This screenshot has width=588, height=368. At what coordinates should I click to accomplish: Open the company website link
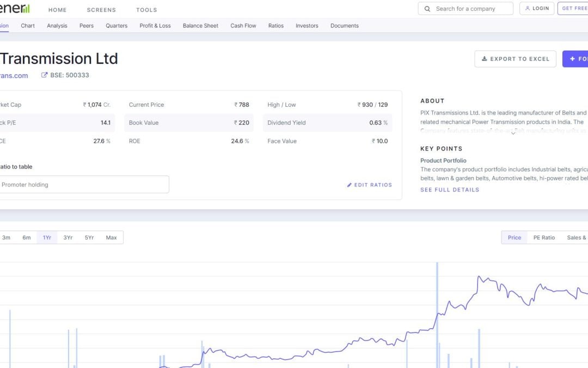pos(14,75)
